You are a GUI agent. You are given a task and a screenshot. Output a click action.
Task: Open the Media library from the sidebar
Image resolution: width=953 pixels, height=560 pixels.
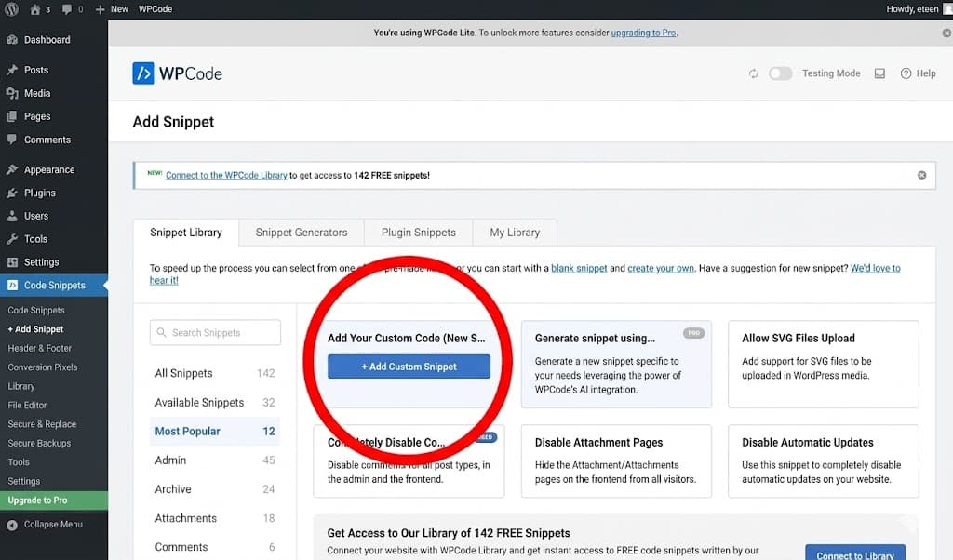tap(38, 93)
